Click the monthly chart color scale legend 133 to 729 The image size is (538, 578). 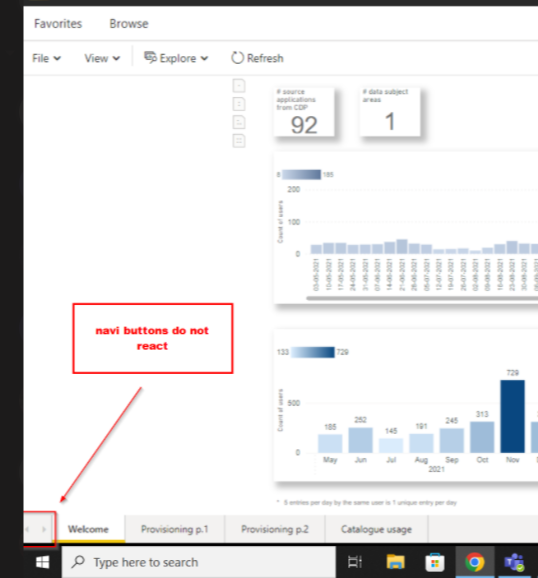click(312, 352)
